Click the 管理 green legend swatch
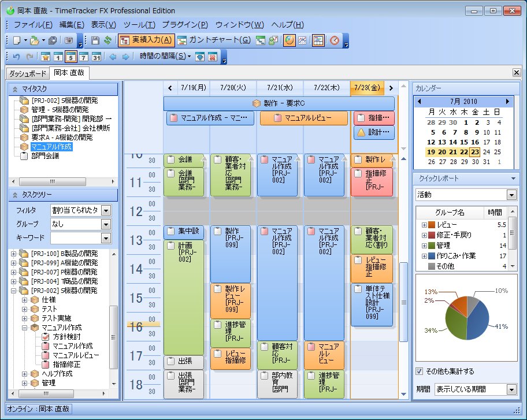Screen dimensions: 527x420 (432, 246)
